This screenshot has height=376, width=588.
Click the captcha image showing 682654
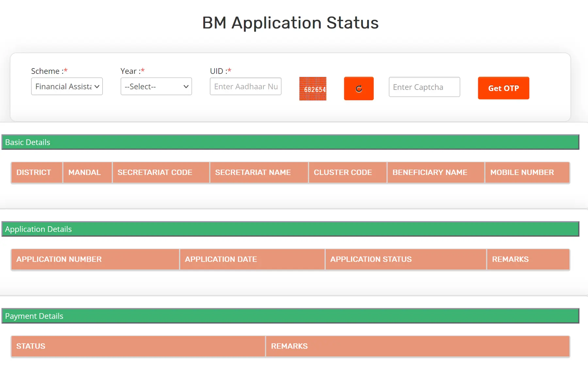coord(313,88)
